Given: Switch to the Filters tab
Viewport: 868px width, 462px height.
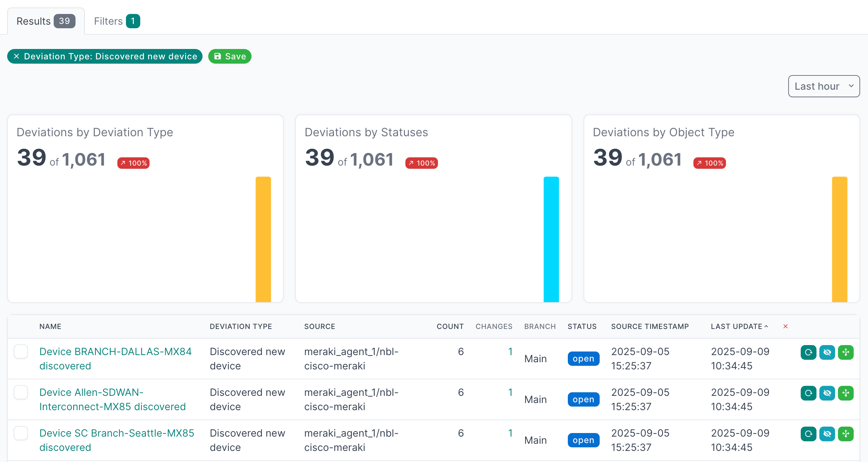Looking at the screenshot, I should pos(117,21).
